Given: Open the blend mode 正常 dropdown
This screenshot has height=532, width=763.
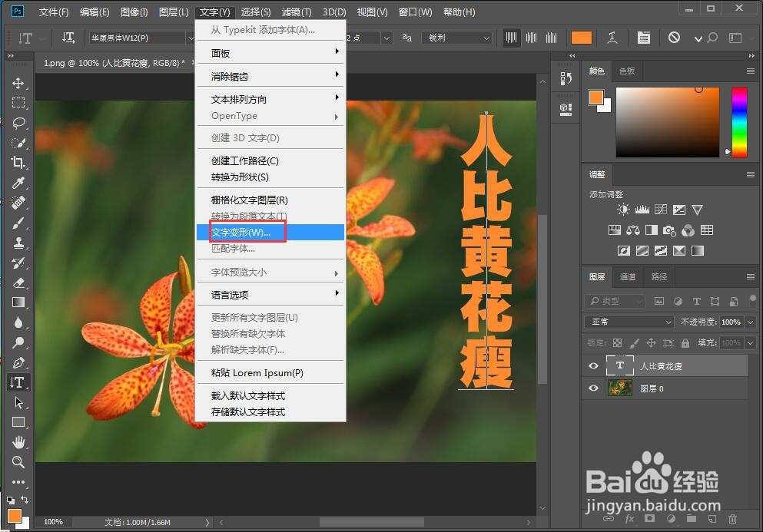Looking at the screenshot, I should [x=629, y=322].
